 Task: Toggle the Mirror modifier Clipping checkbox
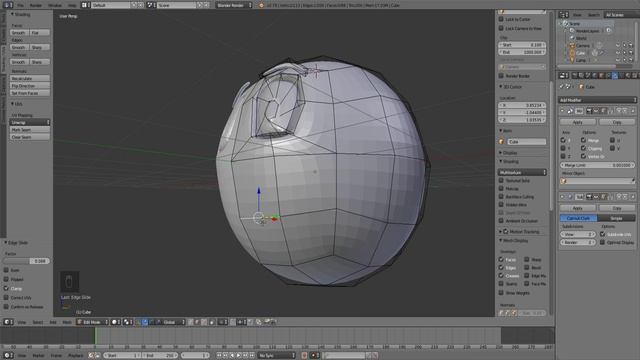[x=583, y=148]
